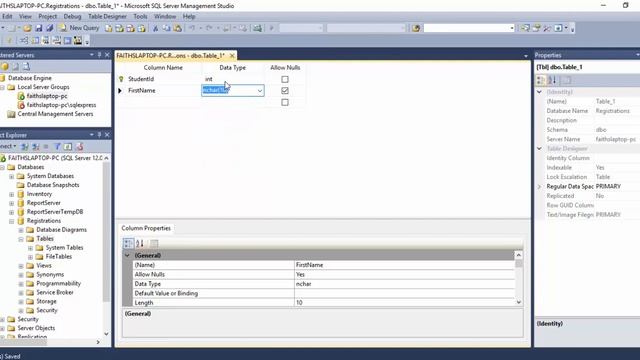
Task: Select Central Management Servers node
Action: tap(55, 114)
